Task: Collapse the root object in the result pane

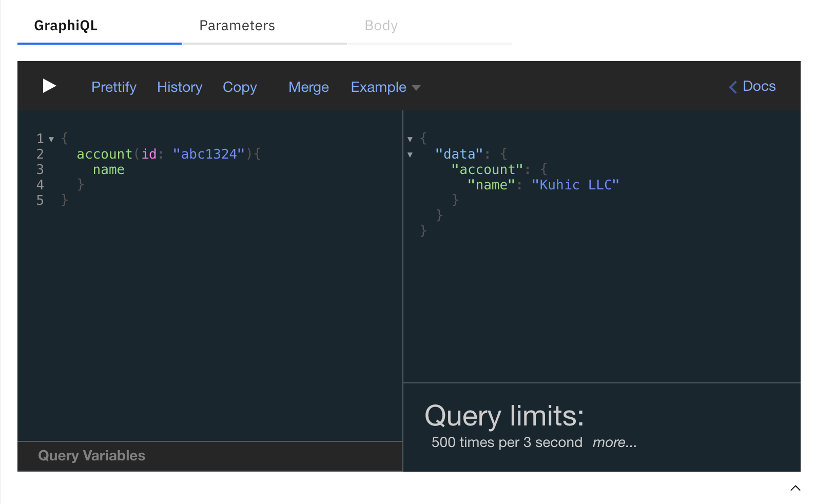Action: click(410, 139)
